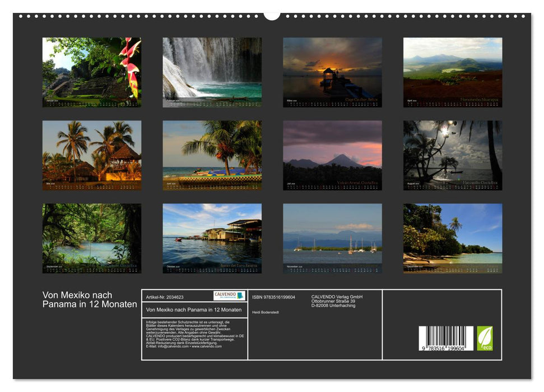View the December tropical beach photo

452,238
